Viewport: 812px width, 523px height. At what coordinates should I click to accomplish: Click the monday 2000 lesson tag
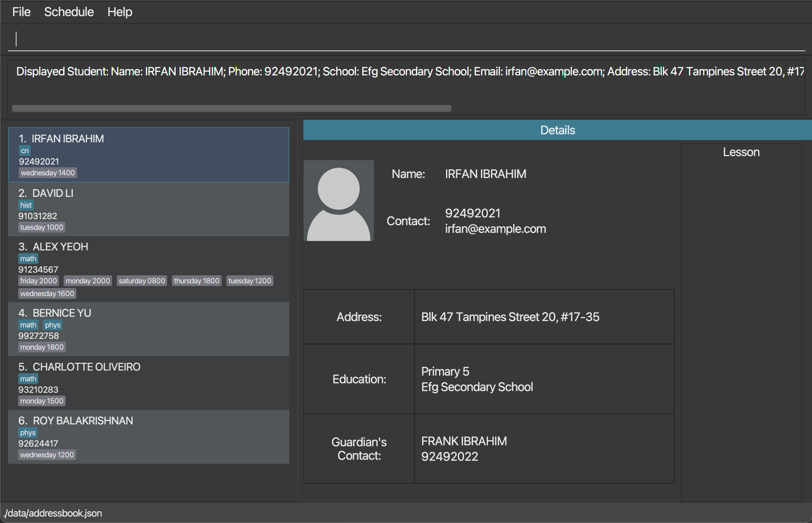pyautogui.click(x=88, y=281)
